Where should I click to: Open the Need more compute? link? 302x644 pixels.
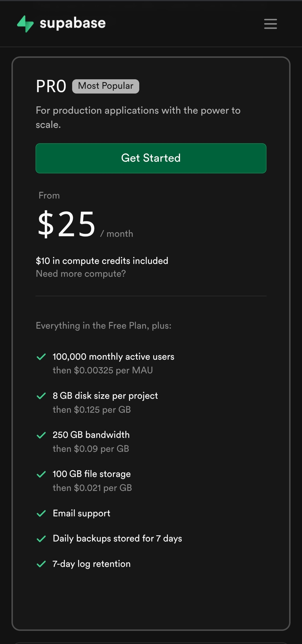(81, 274)
